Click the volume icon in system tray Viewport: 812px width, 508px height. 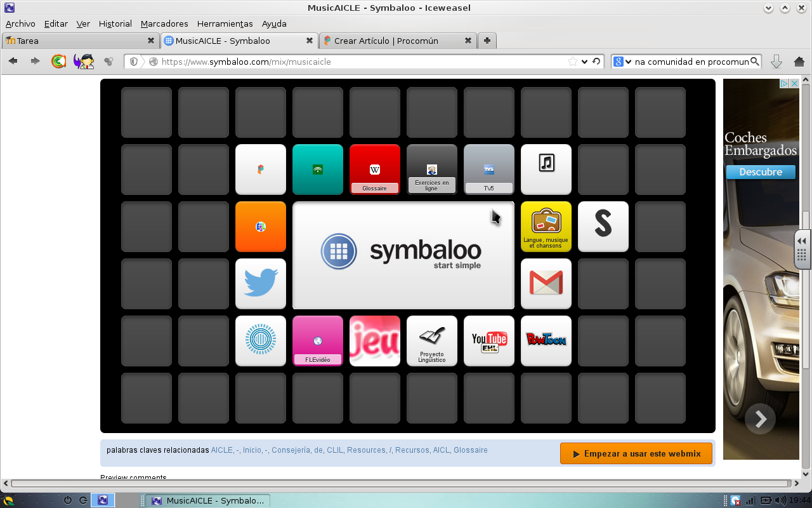(779, 500)
